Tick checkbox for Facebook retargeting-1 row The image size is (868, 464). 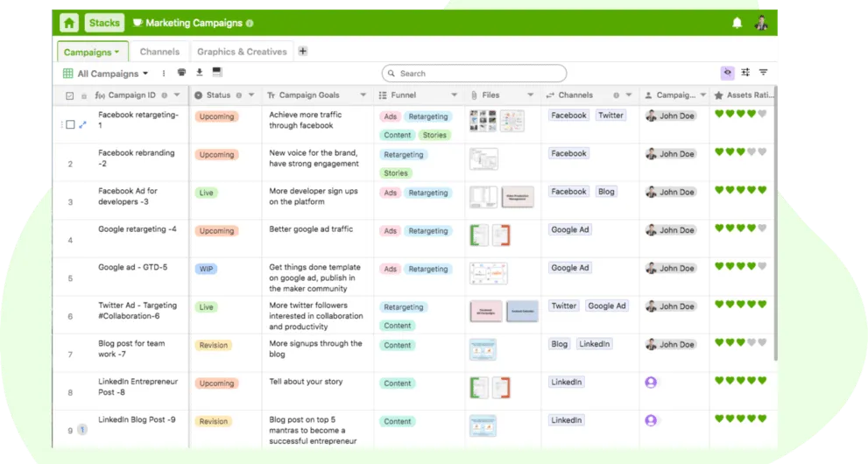tap(70, 125)
